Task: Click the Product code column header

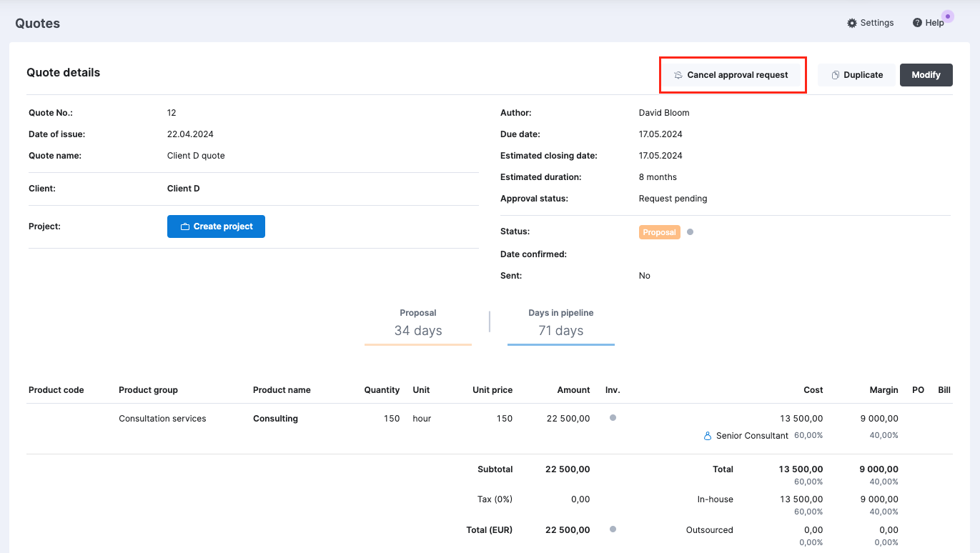Action: pos(56,390)
